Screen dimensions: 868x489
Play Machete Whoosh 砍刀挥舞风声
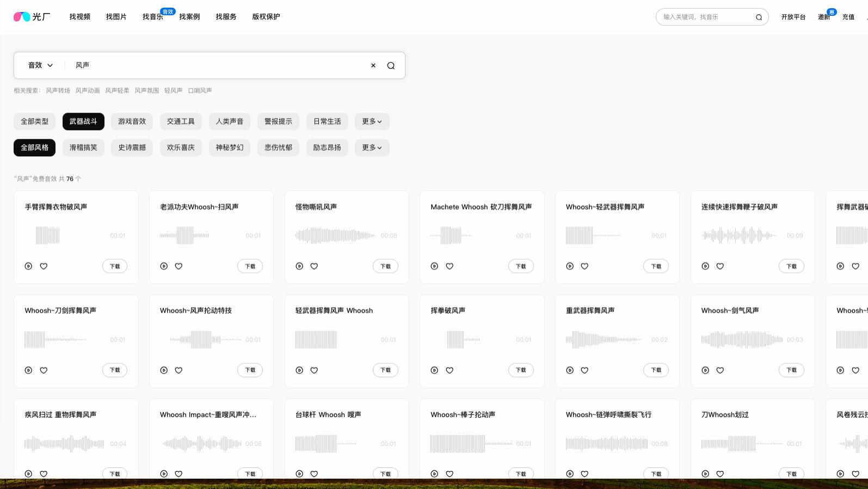[434, 266]
